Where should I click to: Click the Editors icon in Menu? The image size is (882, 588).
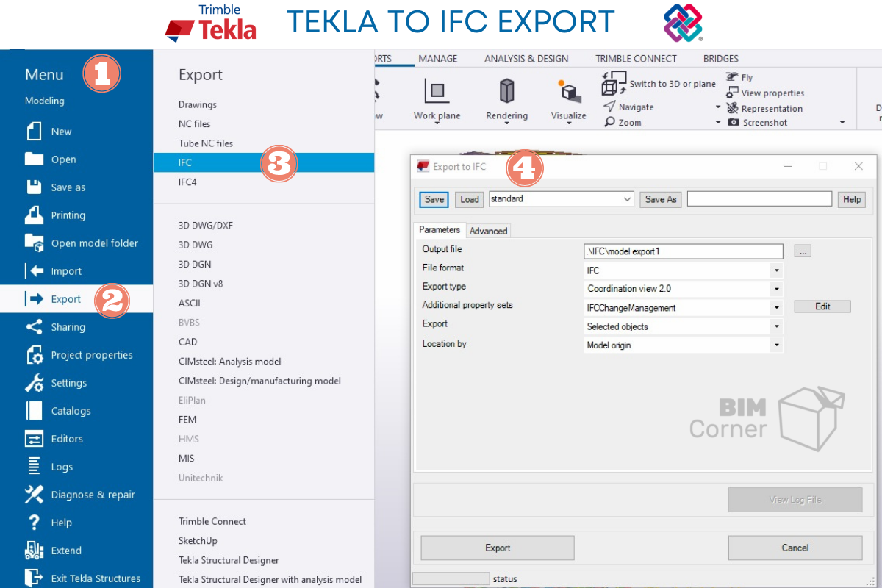(34, 439)
